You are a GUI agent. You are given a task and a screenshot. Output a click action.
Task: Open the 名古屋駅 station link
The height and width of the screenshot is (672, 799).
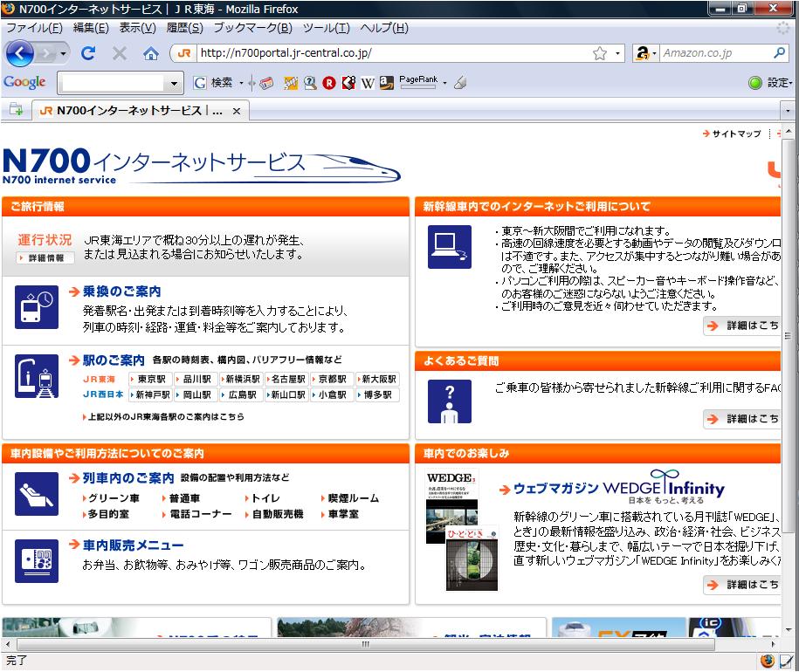pyautogui.click(x=287, y=380)
